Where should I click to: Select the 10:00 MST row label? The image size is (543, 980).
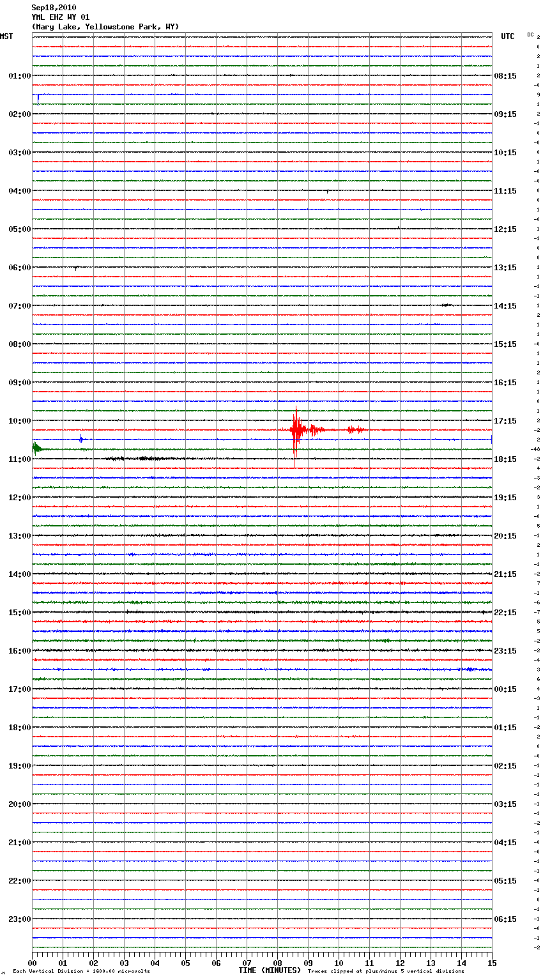(x=20, y=421)
